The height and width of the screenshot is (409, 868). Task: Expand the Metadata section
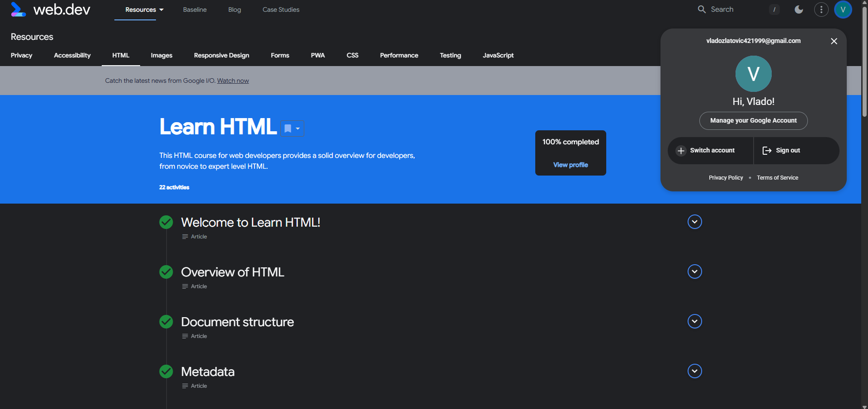click(x=694, y=371)
